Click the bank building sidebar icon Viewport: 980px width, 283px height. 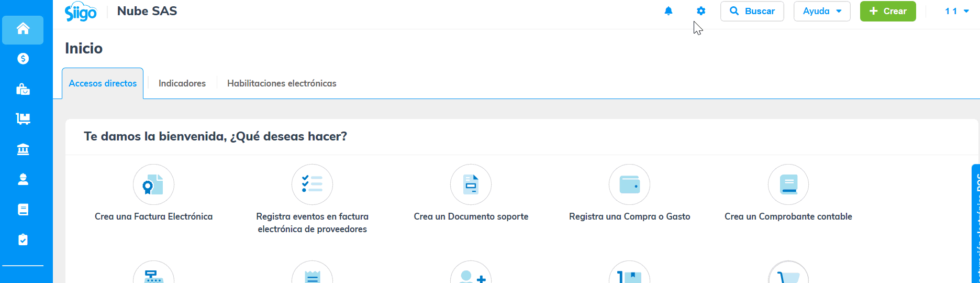coord(23,150)
